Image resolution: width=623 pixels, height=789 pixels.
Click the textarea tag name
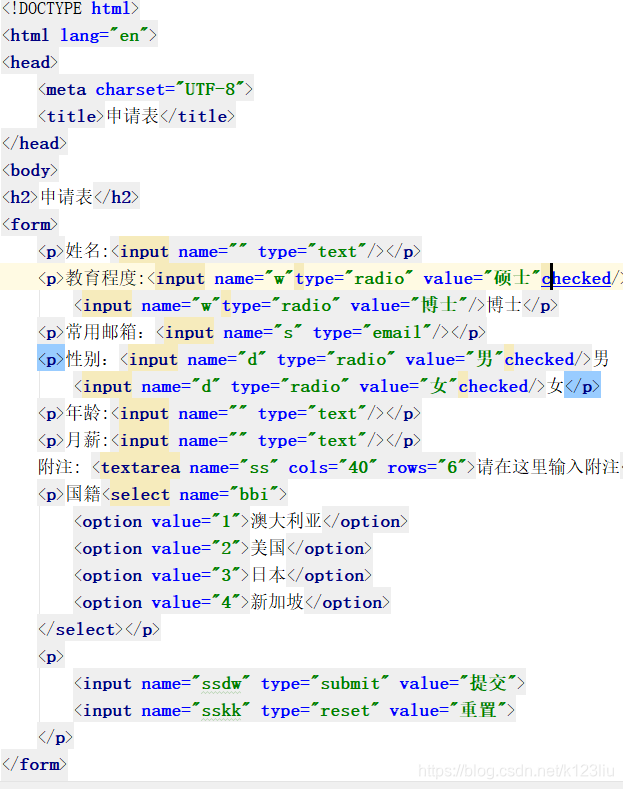pyautogui.click(x=140, y=467)
